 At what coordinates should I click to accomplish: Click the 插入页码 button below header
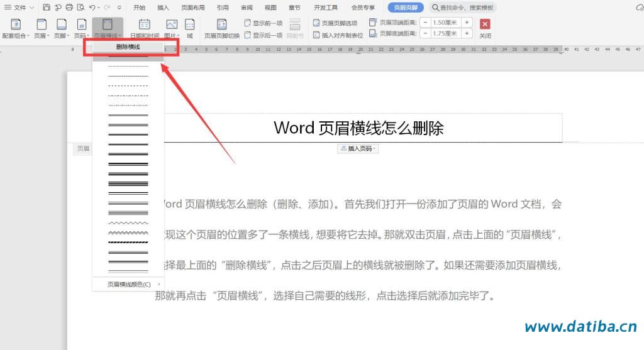(358, 148)
